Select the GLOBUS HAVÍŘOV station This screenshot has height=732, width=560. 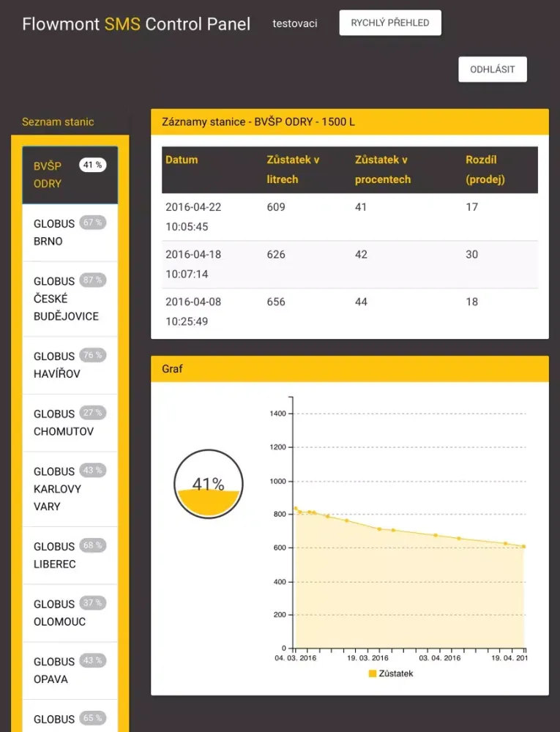pyautogui.click(x=70, y=365)
